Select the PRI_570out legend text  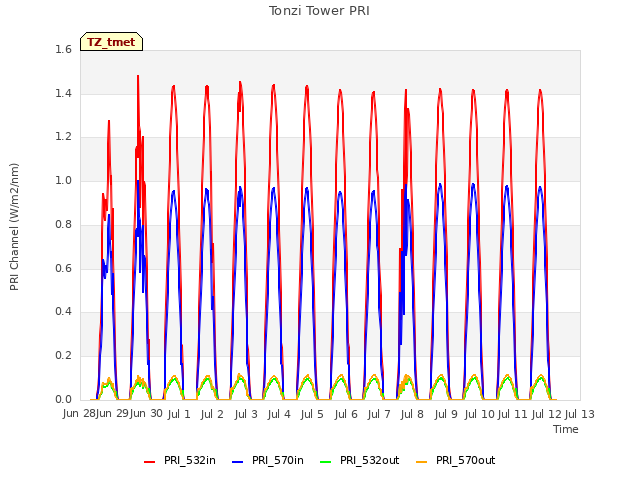(x=466, y=460)
